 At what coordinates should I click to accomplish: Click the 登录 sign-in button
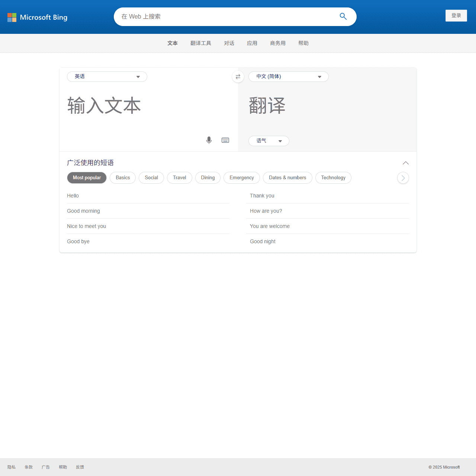[456, 16]
